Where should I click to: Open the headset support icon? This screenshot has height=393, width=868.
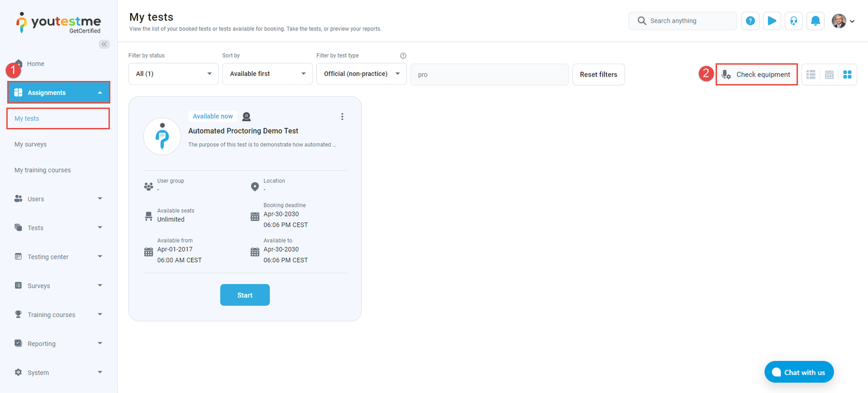coord(794,21)
